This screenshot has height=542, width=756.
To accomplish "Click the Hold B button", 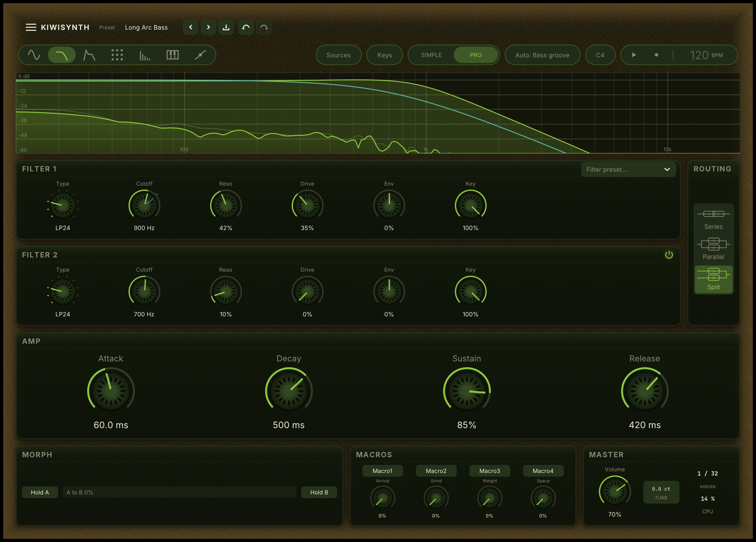I will (319, 492).
